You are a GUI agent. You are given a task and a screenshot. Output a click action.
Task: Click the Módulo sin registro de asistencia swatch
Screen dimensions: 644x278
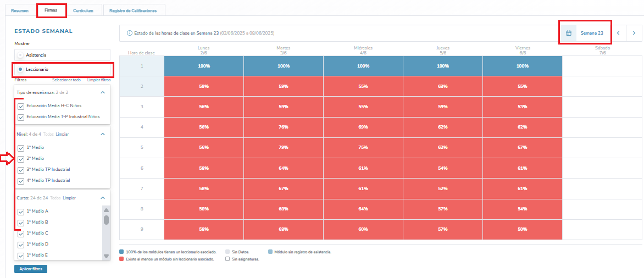270,252
